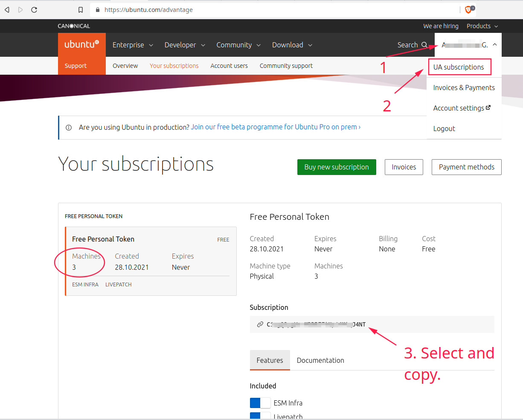Choose UA subscriptions from the account menu

(x=459, y=67)
